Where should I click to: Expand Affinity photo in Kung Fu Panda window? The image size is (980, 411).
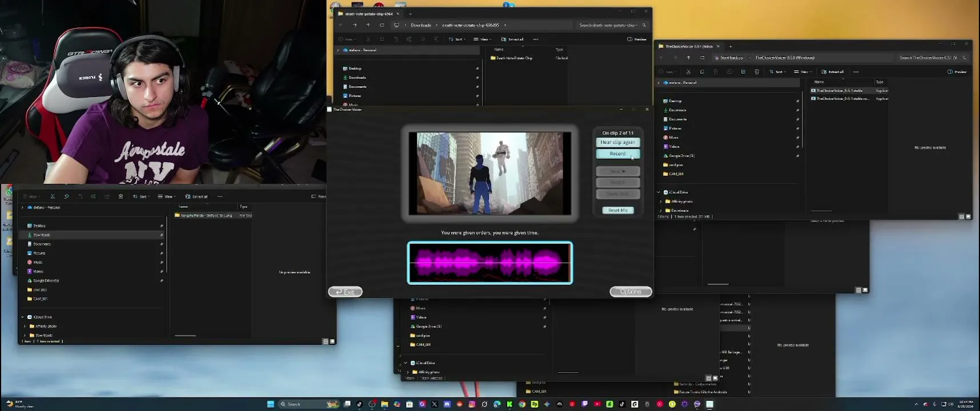point(25,327)
